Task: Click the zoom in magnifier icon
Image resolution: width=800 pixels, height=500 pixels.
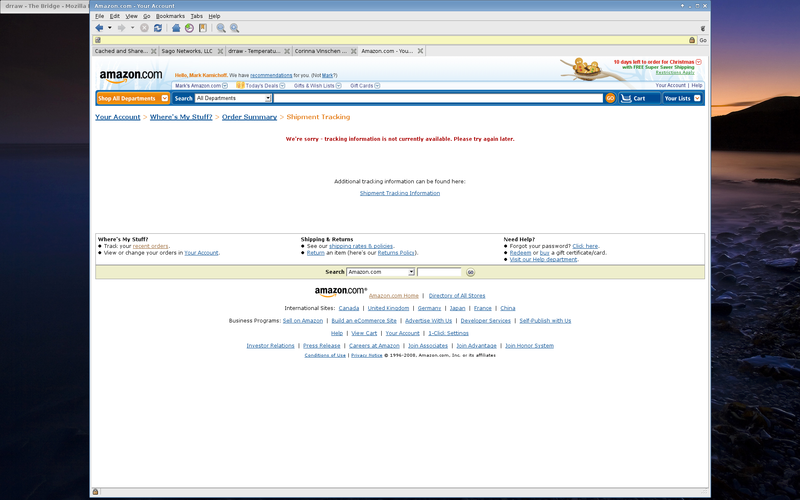Action: pyautogui.click(x=234, y=28)
